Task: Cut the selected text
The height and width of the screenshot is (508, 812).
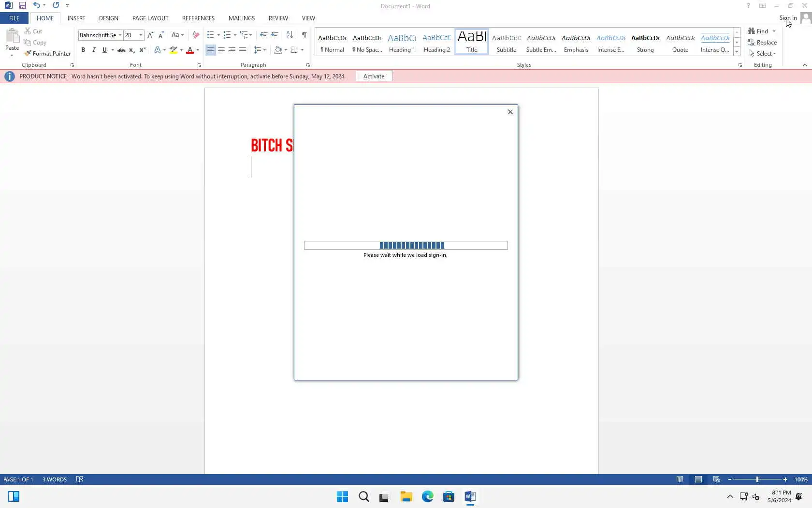Action: 33,31
